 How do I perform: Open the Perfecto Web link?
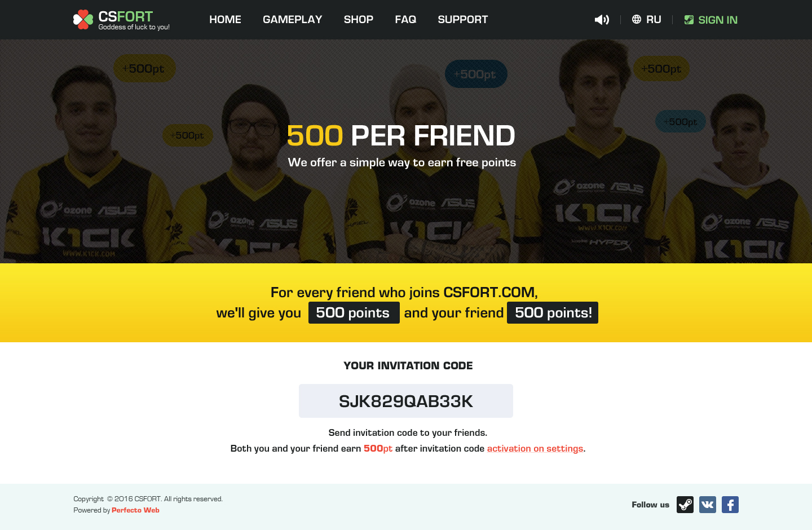click(135, 510)
